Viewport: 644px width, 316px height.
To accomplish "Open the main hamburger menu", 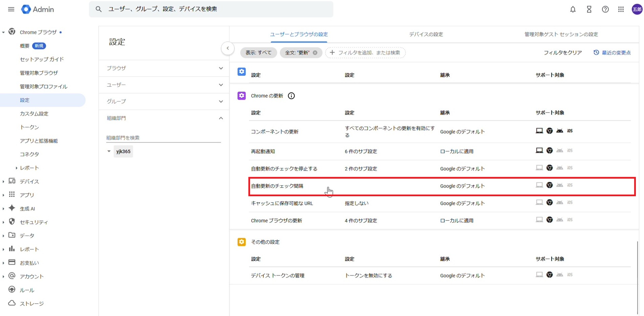I will [x=11, y=9].
